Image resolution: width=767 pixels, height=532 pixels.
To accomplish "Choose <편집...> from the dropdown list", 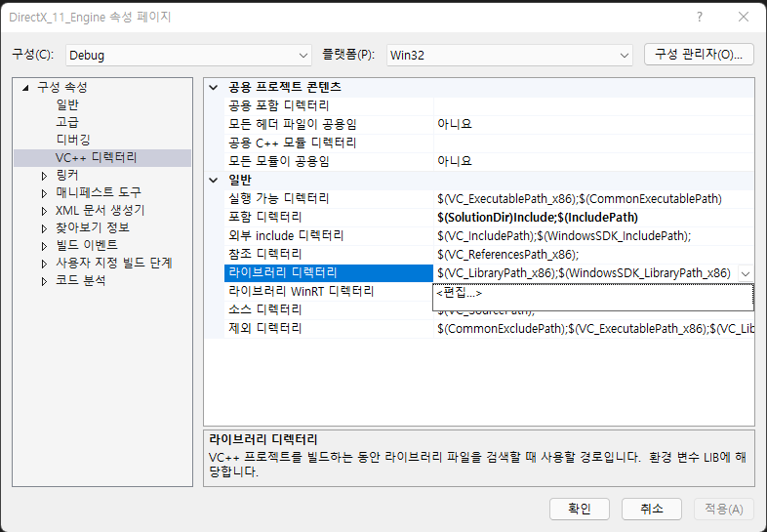I will [593, 293].
